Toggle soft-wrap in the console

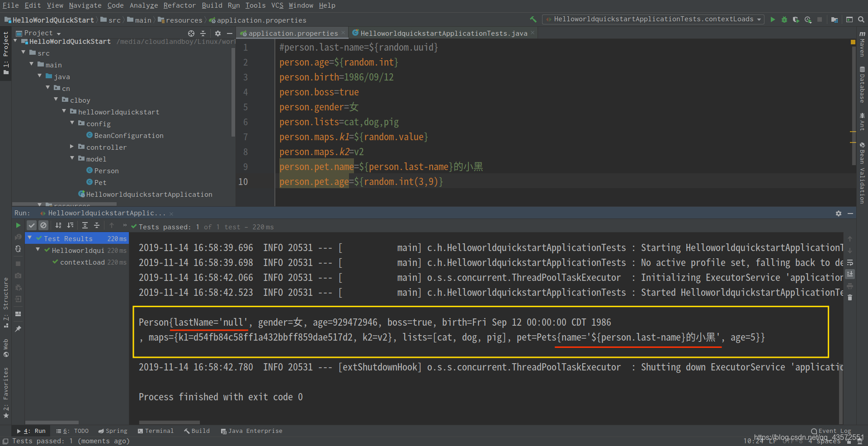point(850,262)
